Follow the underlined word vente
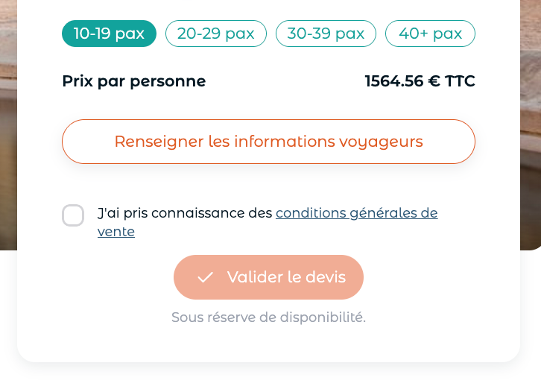Screen dimensions: 541x392 point(116,232)
